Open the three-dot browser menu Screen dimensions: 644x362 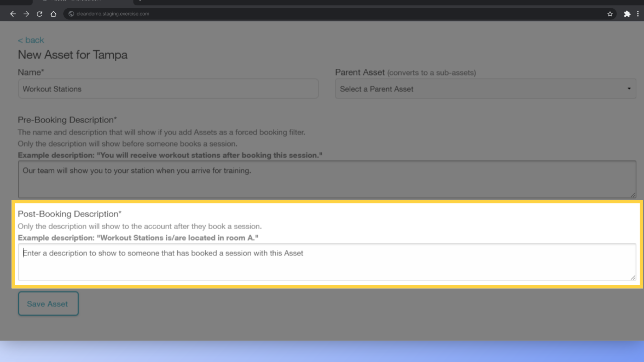638,14
